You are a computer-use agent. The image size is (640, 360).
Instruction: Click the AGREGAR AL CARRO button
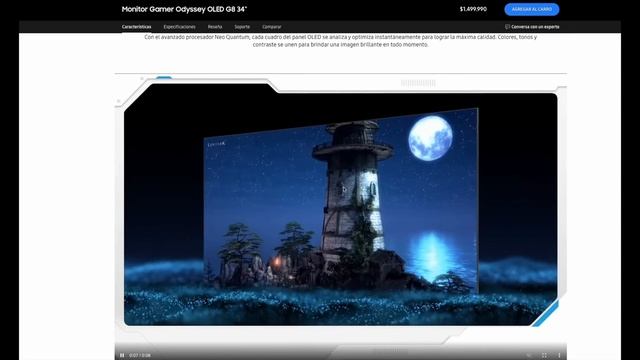click(x=532, y=9)
